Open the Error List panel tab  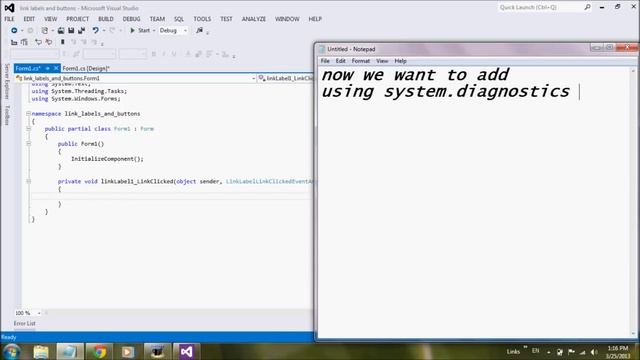(x=24, y=323)
